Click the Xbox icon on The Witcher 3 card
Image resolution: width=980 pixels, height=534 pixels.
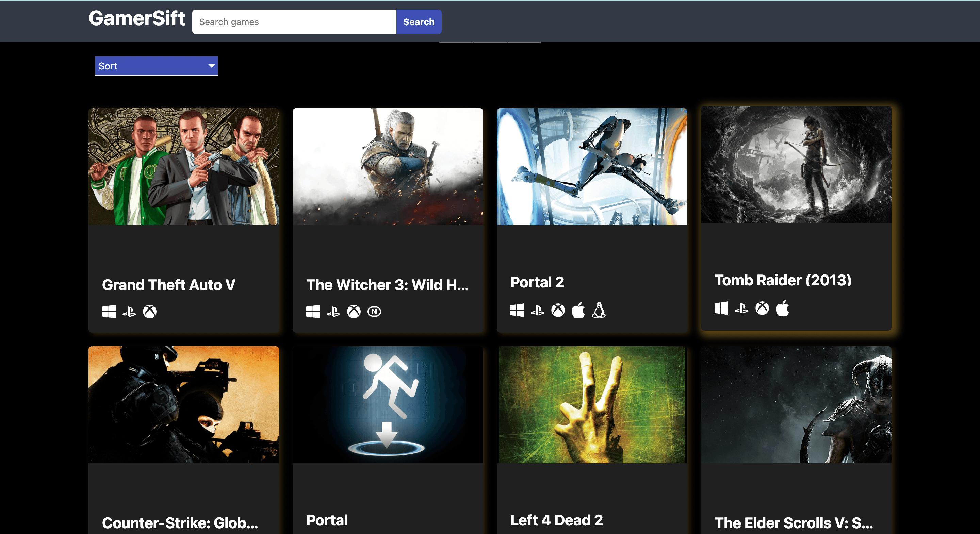point(354,312)
